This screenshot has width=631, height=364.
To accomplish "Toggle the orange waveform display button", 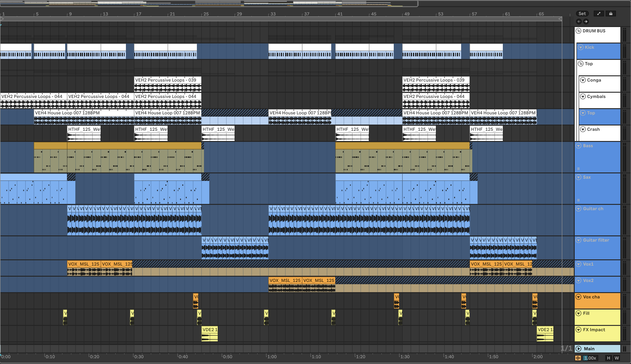I will (x=578, y=358).
